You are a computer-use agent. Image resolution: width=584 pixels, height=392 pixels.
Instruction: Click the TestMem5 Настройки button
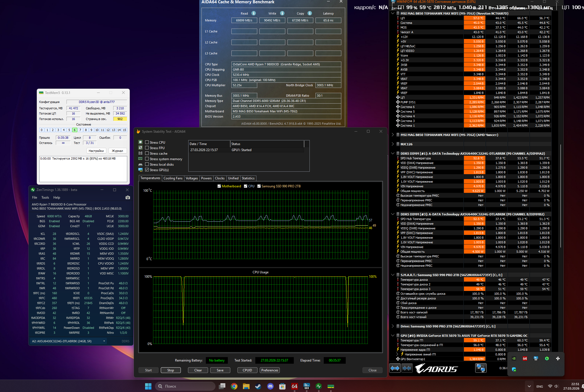pos(96,151)
